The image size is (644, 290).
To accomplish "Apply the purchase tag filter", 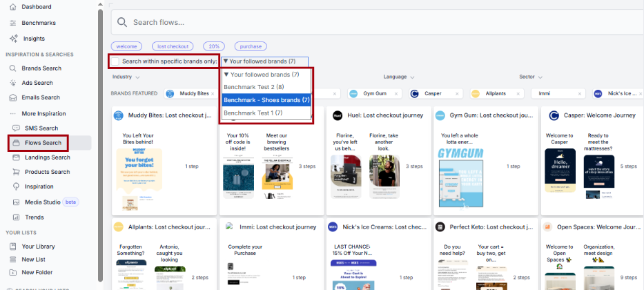I will pyautogui.click(x=251, y=46).
